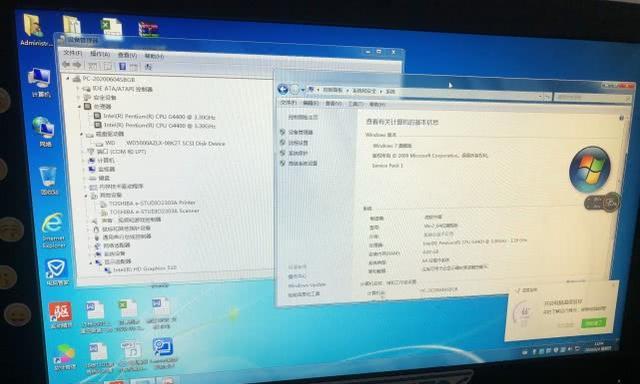Click Device Manager toolbar back arrow
The height and width of the screenshot is (384, 640).
(x=66, y=64)
